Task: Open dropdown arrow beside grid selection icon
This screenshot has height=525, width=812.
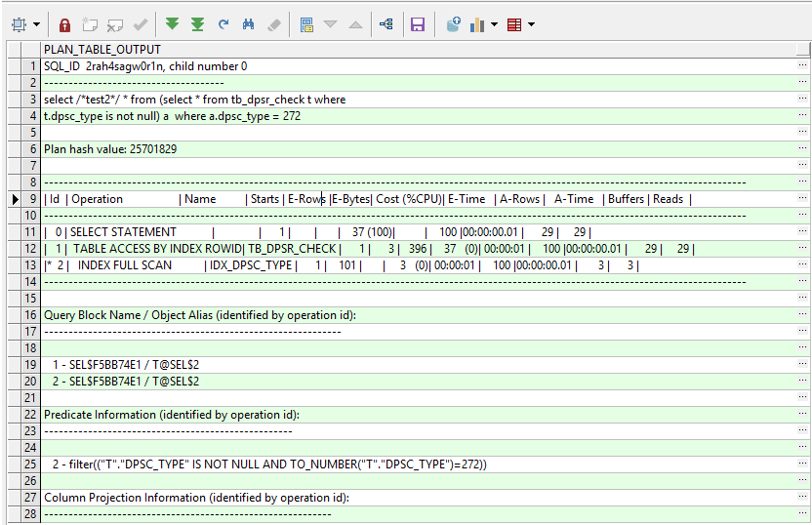Action: [36, 24]
